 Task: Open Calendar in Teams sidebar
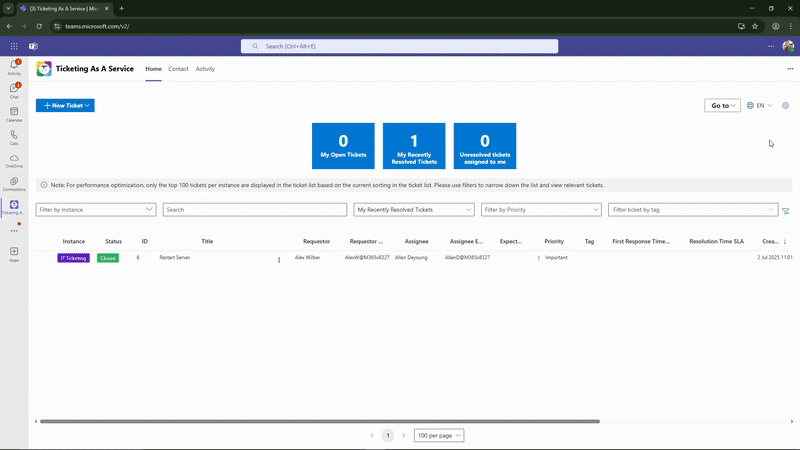[x=14, y=114]
